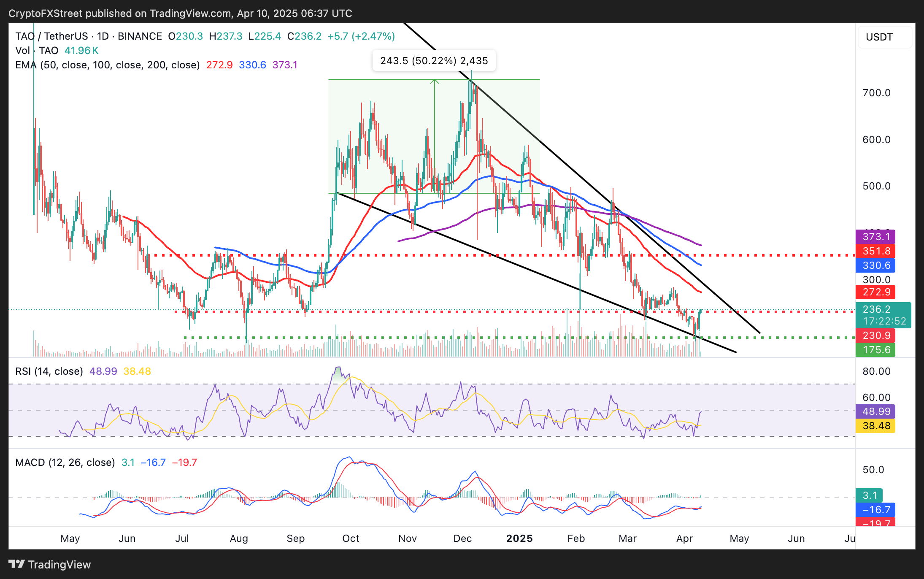Click the MACD 3.1 histogram value tag

coord(869,495)
